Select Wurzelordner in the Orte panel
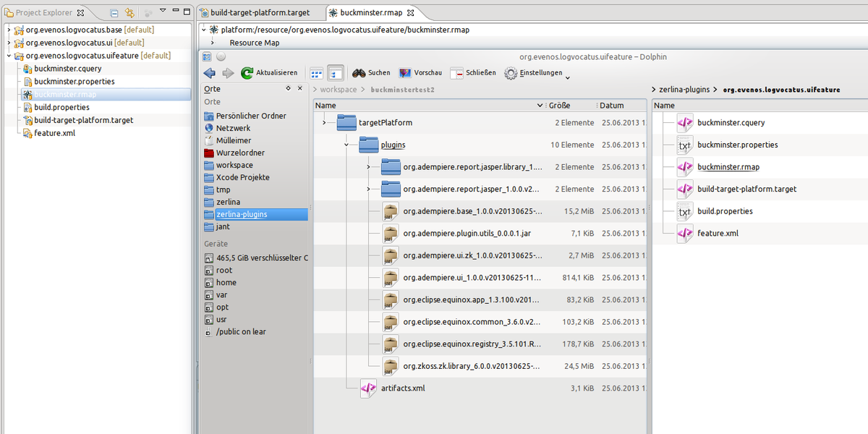The height and width of the screenshot is (434, 868). 240,153
